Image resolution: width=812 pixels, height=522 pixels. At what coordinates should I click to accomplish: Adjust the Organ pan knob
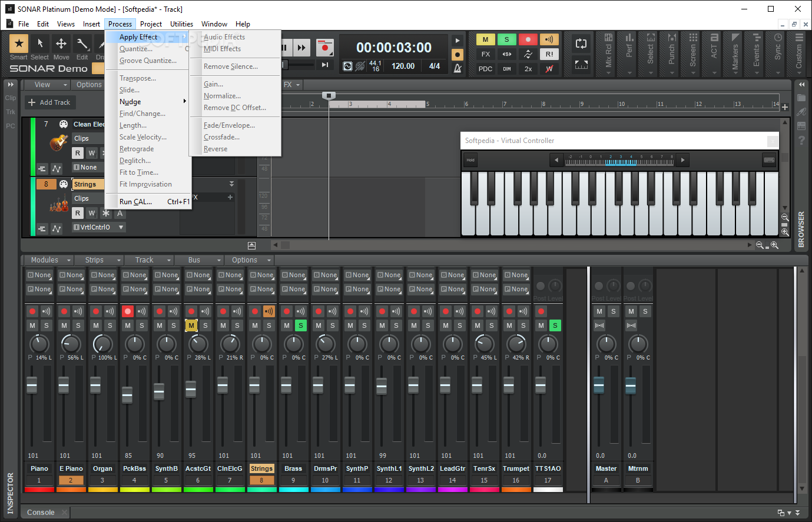102,344
